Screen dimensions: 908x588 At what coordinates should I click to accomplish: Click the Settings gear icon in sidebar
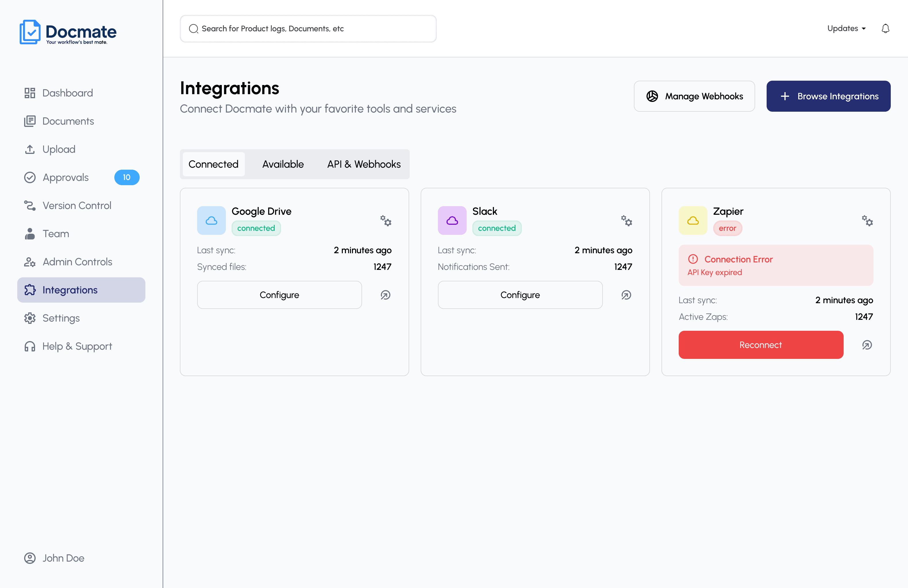pyautogui.click(x=30, y=318)
